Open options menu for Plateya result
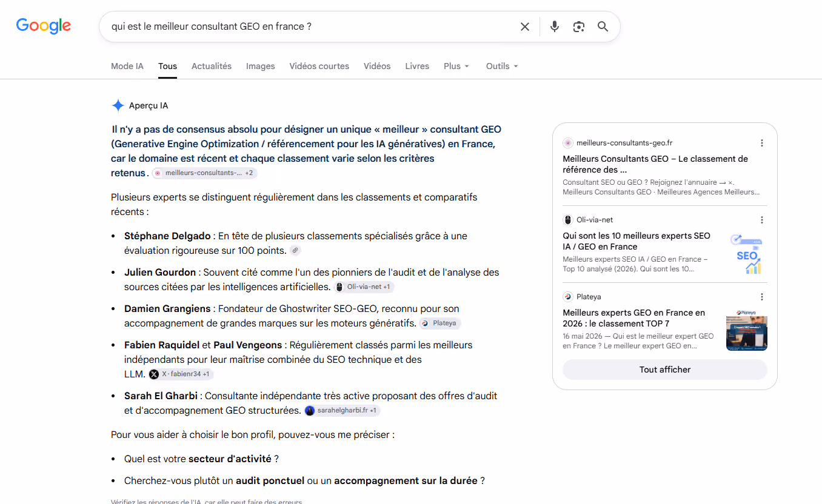 point(762,297)
